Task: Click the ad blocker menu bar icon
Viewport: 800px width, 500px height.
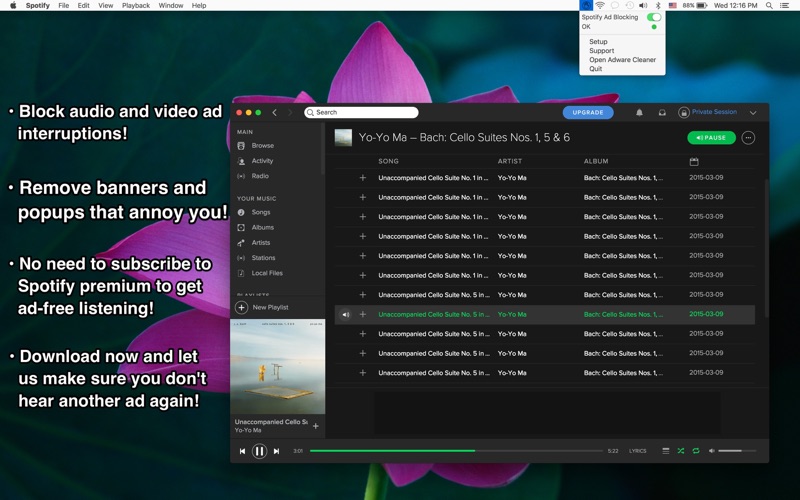Action: [x=586, y=6]
